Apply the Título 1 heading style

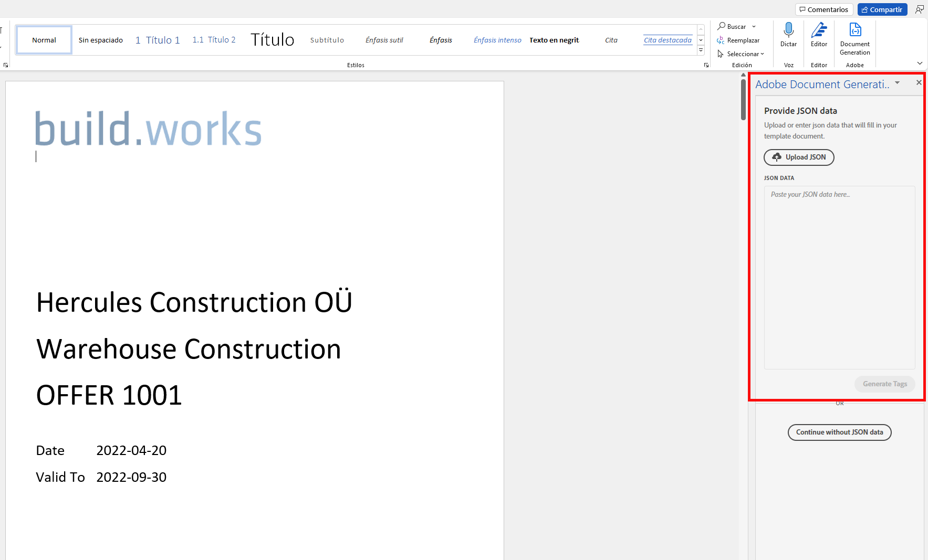pyautogui.click(x=158, y=40)
